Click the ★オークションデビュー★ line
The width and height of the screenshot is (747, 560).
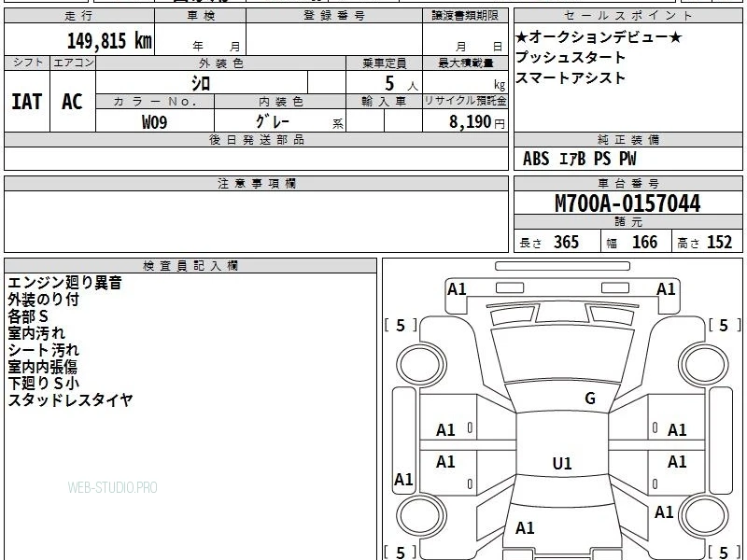(x=599, y=37)
